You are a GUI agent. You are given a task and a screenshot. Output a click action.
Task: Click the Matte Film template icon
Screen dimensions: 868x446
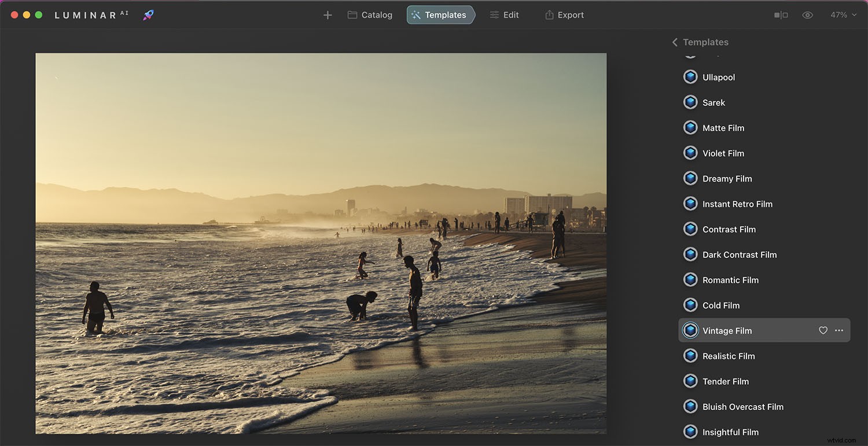coord(690,127)
